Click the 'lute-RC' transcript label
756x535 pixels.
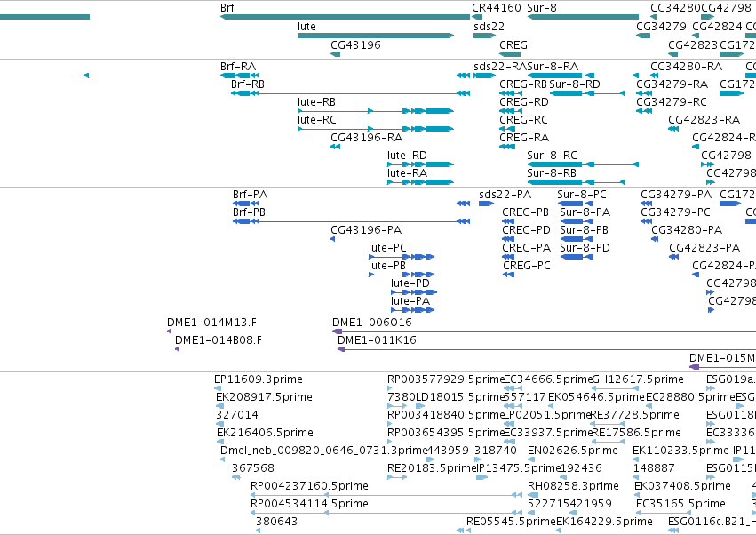(317, 120)
